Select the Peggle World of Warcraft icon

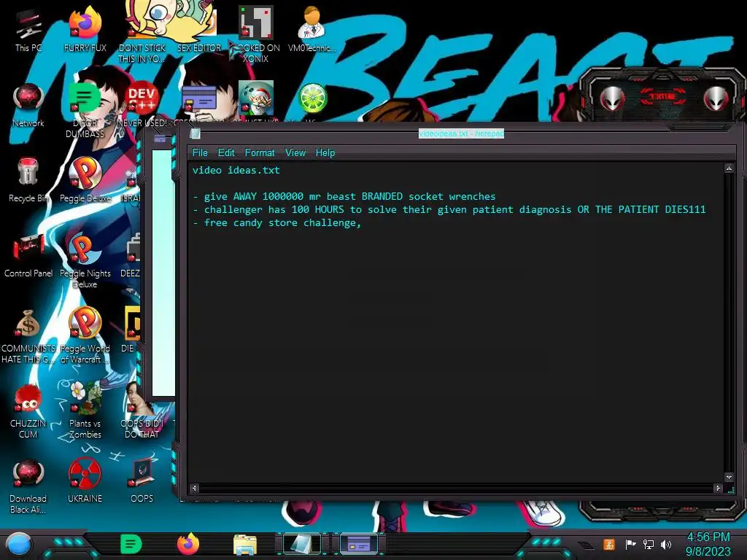85,335
